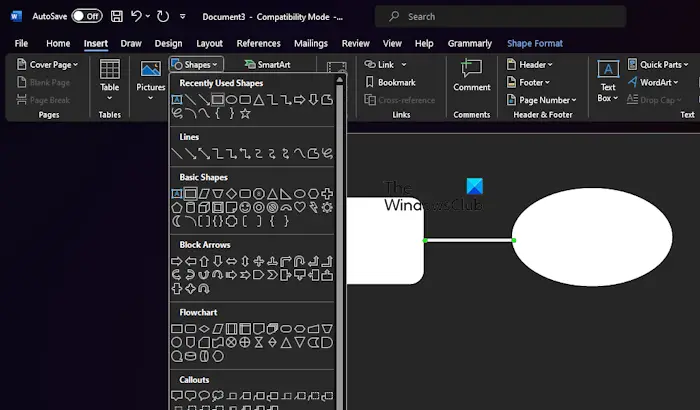
Task: Open the WordArt dropdown
Action: (x=653, y=83)
